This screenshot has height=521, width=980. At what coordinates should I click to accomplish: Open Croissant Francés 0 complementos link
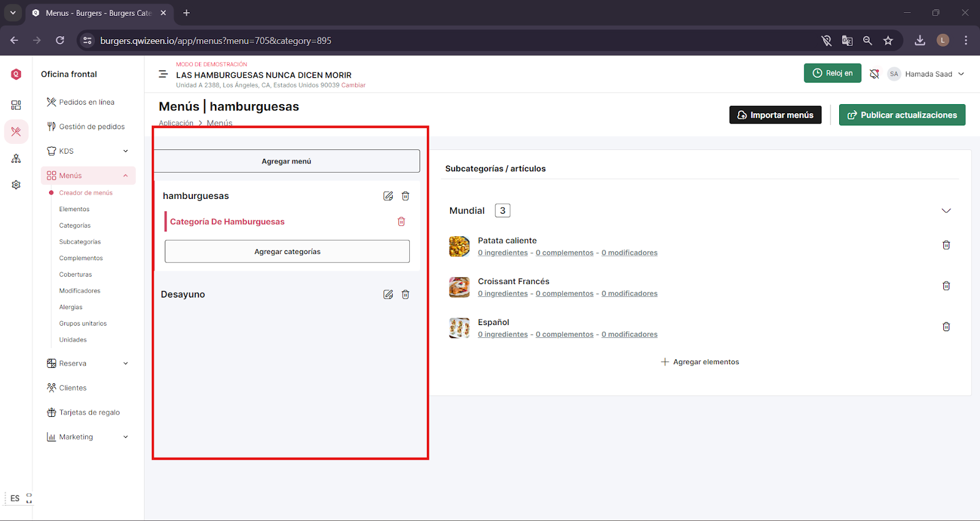(565, 294)
